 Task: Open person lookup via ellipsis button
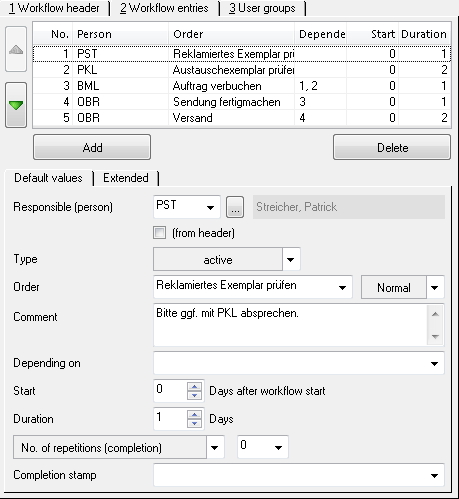[x=235, y=207]
